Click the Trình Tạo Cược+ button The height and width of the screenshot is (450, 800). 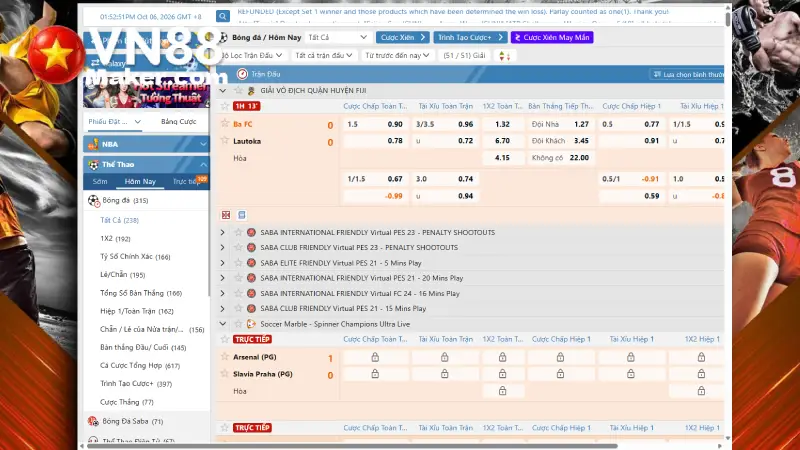[x=470, y=37]
